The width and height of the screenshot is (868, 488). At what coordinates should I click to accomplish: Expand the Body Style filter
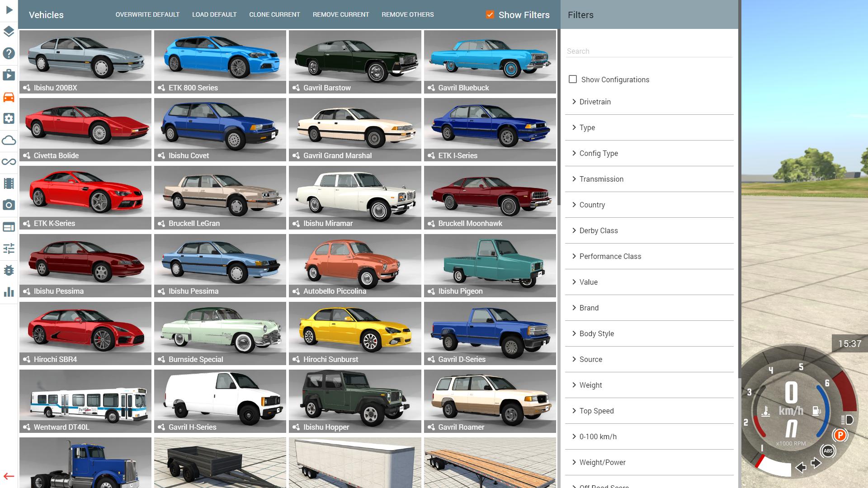click(x=596, y=333)
